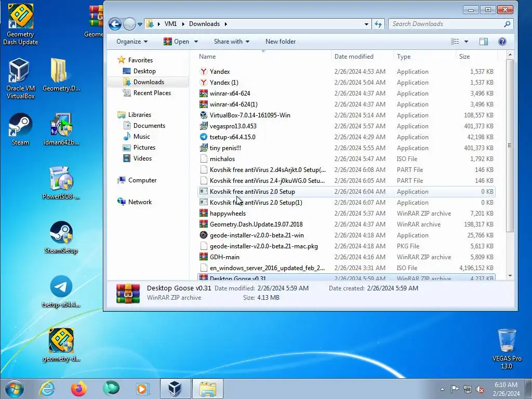Screen dimensions: 532x399
Task: Select the happywheels ZIP archive
Action: click(346, 213)
